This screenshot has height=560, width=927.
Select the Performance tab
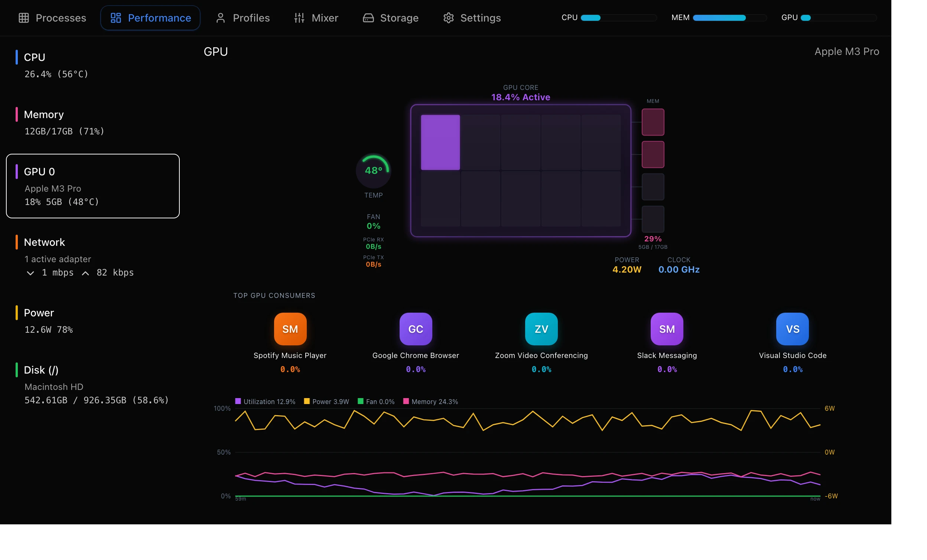[x=150, y=18]
